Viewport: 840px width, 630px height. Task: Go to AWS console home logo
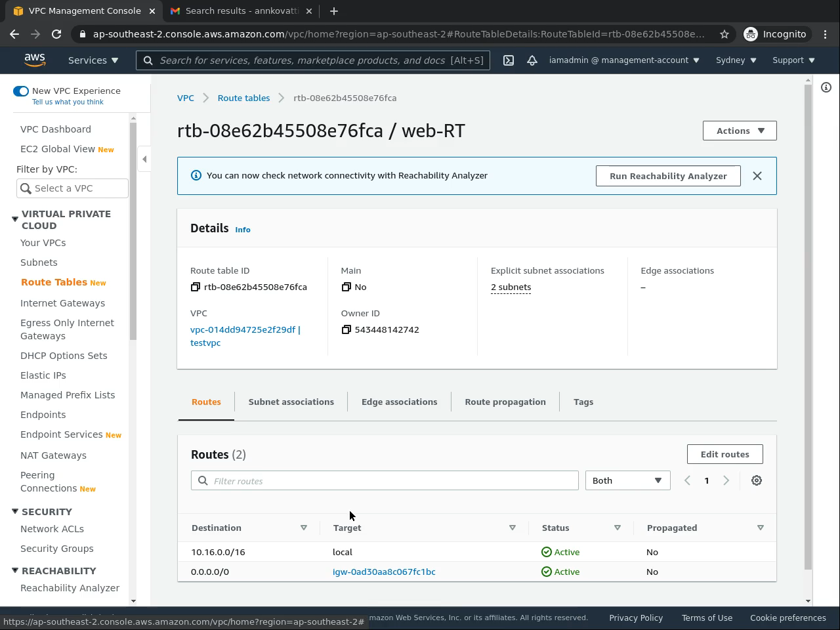[35, 60]
